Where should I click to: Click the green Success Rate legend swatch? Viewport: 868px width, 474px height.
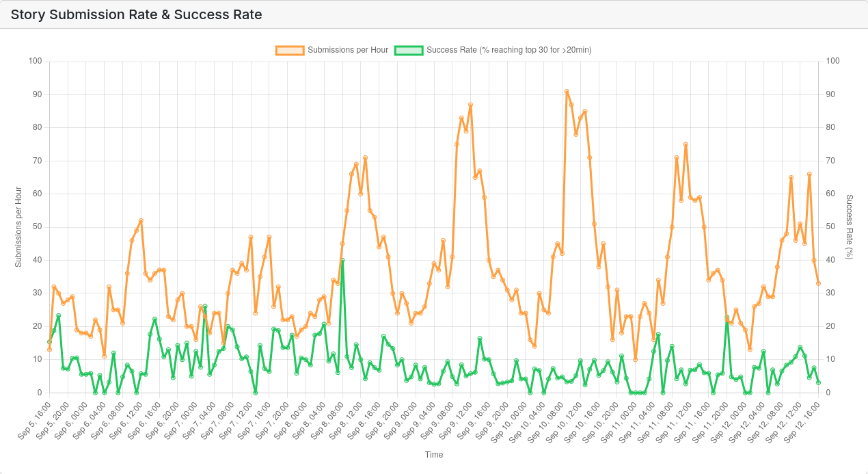coord(409,50)
